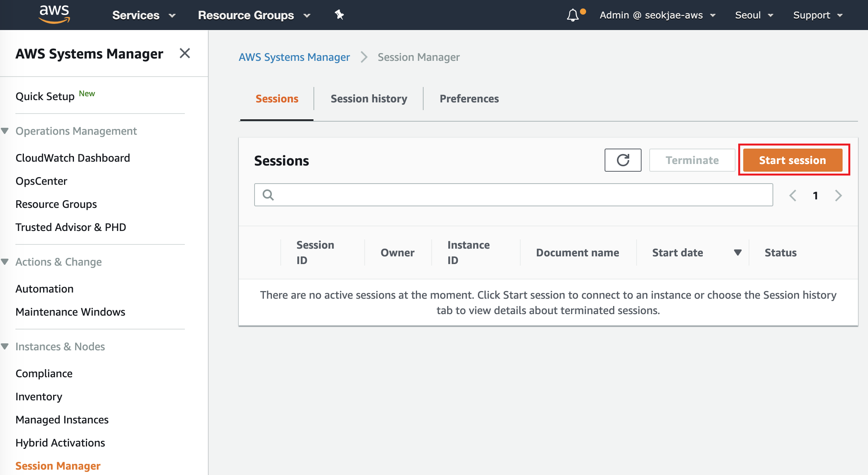The image size is (868, 475).
Task: Open the Services dropdown menu
Action: [x=144, y=15]
